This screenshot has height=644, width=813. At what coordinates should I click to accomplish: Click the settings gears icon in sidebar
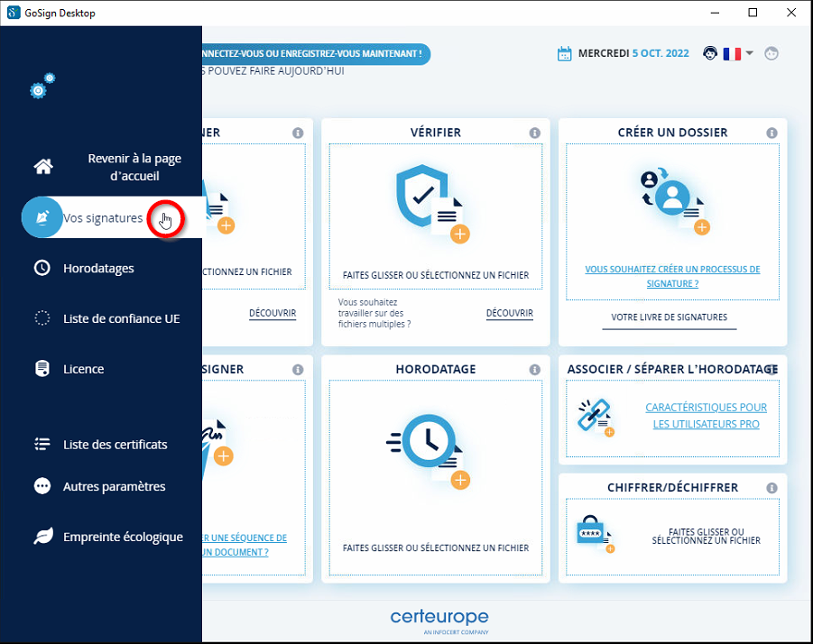[42, 86]
